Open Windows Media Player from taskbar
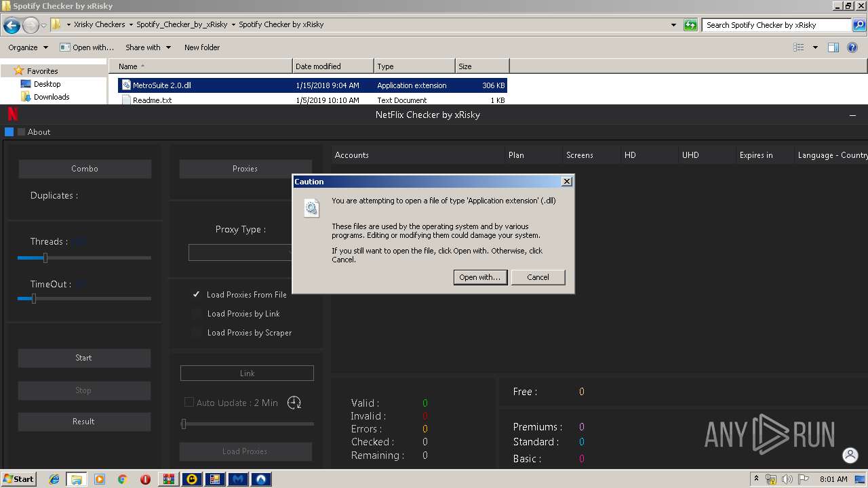The image size is (868, 488). tap(100, 479)
